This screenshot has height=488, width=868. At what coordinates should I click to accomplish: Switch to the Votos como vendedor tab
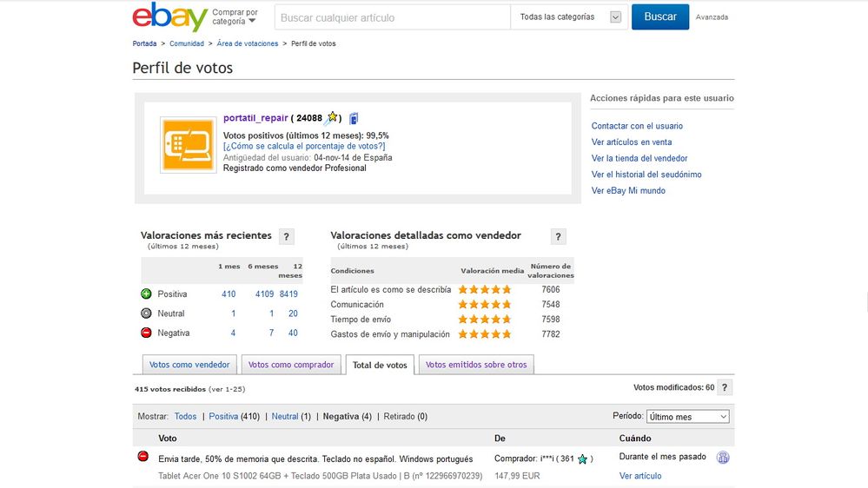tap(189, 365)
